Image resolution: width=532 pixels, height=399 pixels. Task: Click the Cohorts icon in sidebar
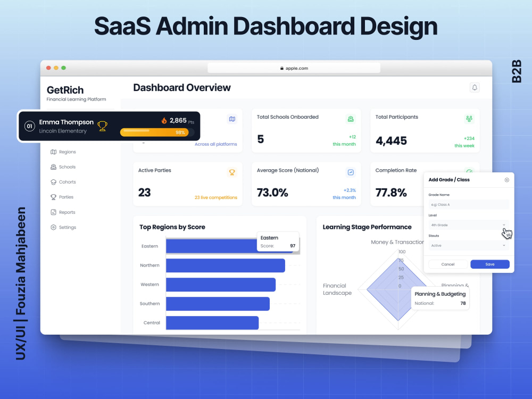point(53,182)
